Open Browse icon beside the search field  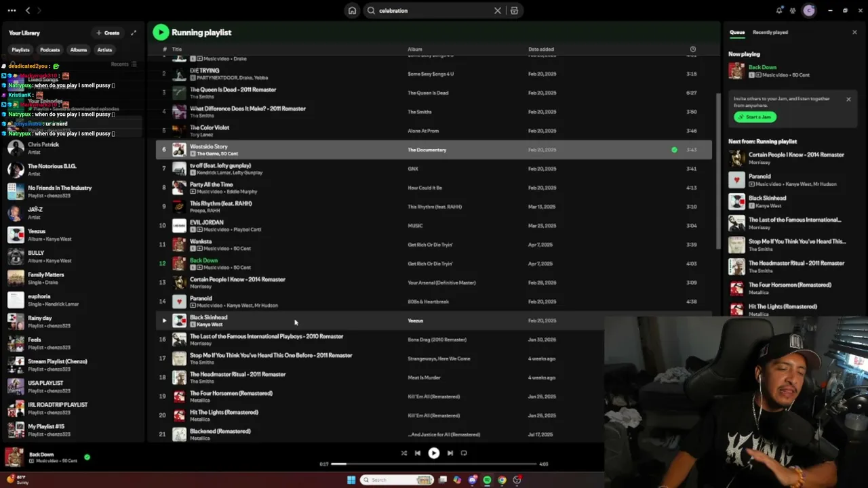pyautogui.click(x=514, y=11)
